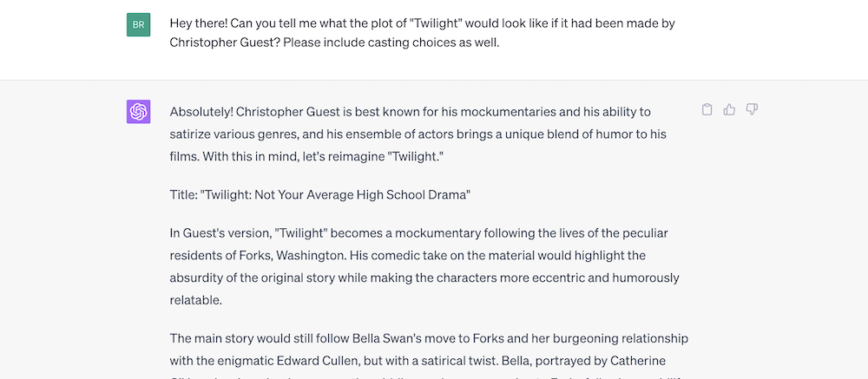
Task: Mark the response with thumbs down
Action: pyautogui.click(x=751, y=109)
